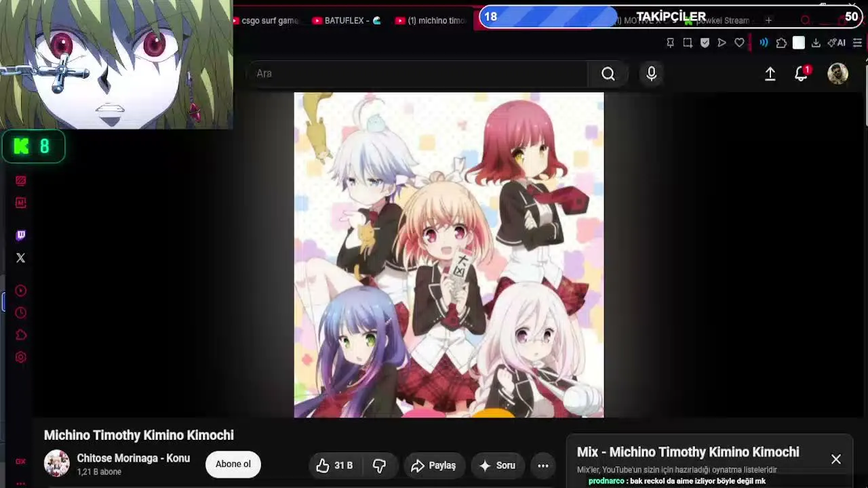This screenshot has height=488, width=868.
Task: Click the browser flow send arrow icon
Action: (722, 43)
